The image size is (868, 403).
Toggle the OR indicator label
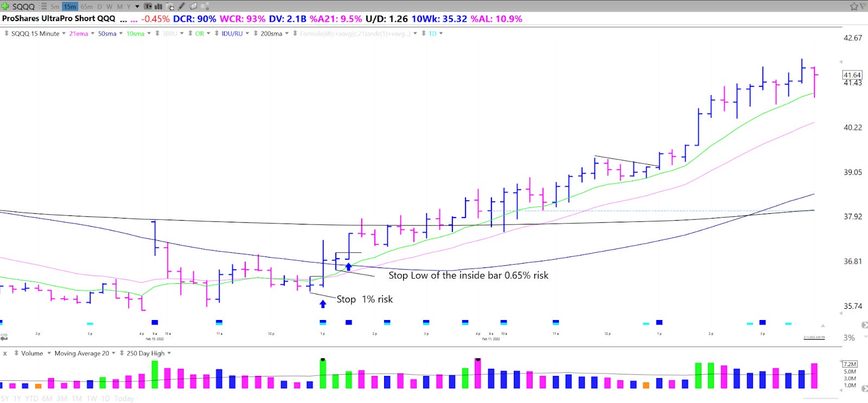pos(200,34)
